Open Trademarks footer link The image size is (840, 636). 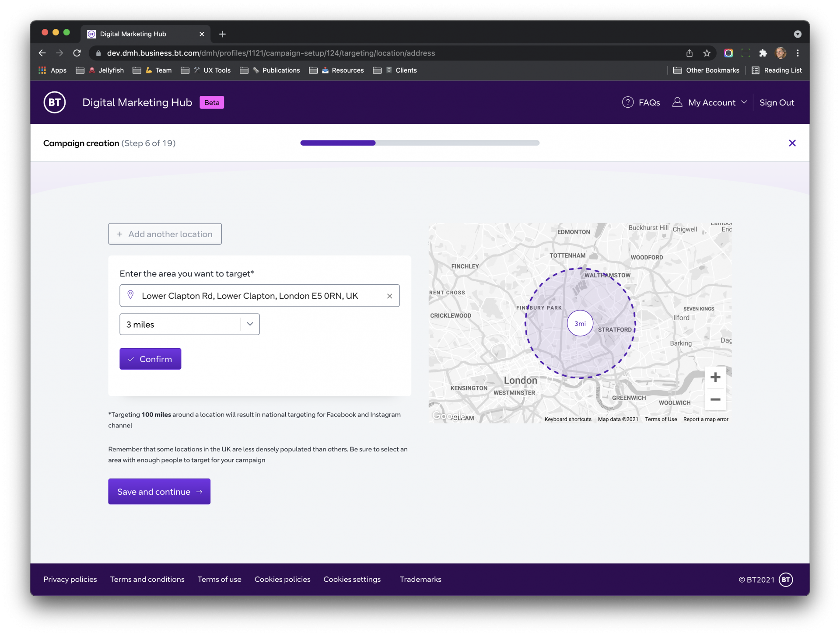(420, 579)
